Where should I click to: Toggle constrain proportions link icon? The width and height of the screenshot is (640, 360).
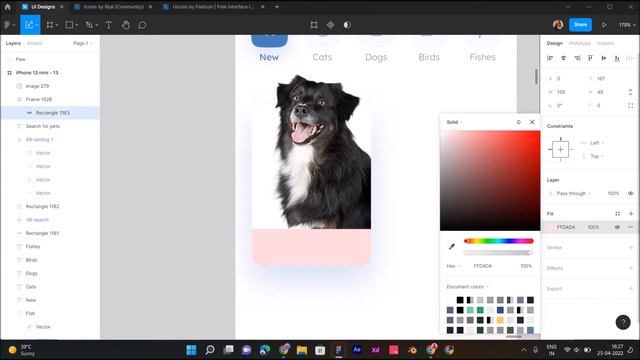click(631, 92)
